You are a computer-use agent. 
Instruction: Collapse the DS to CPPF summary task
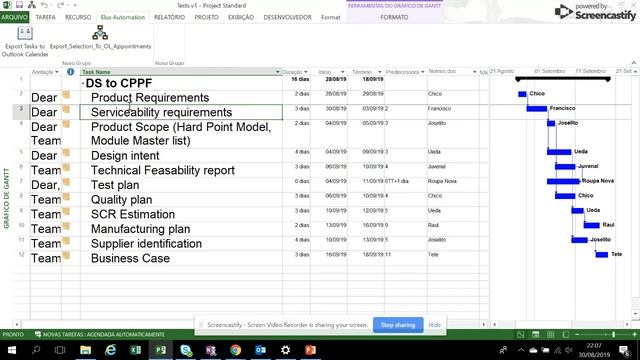(83, 83)
